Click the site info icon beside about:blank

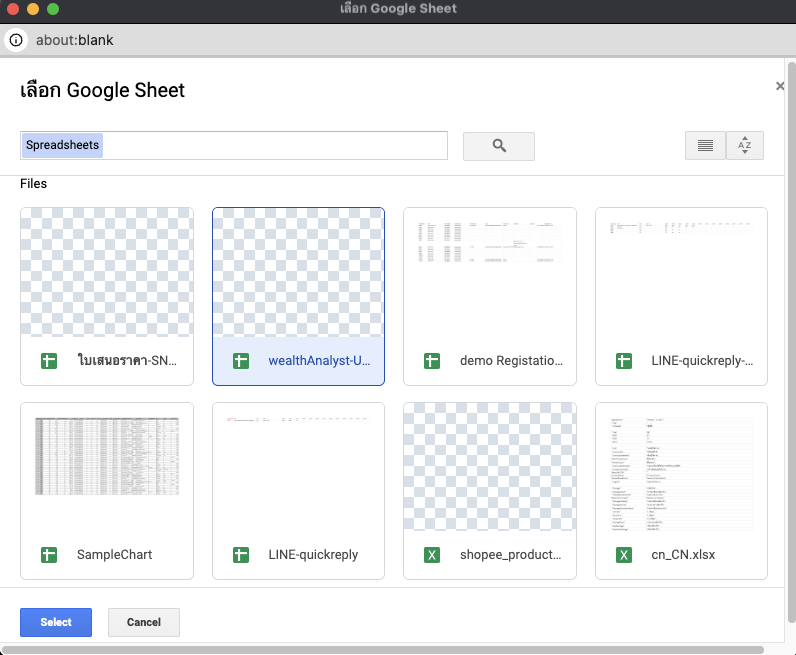16,40
